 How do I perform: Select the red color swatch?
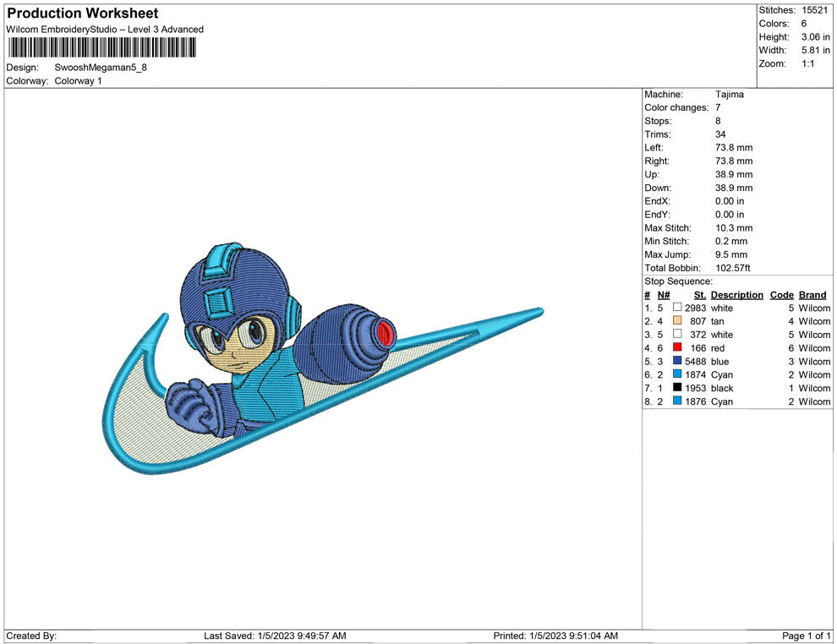click(677, 347)
